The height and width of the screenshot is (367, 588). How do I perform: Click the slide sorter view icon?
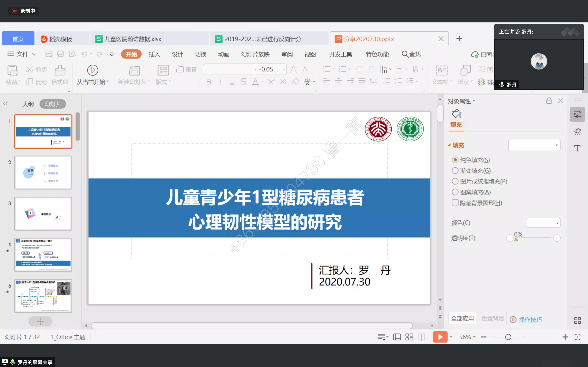[x=409, y=337]
